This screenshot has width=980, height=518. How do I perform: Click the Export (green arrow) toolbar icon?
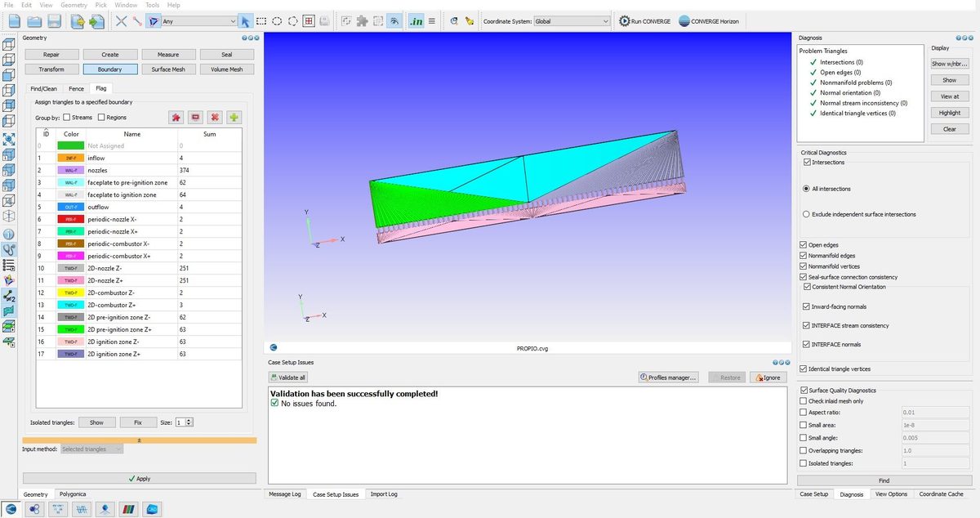pyautogui.click(x=97, y=21)
